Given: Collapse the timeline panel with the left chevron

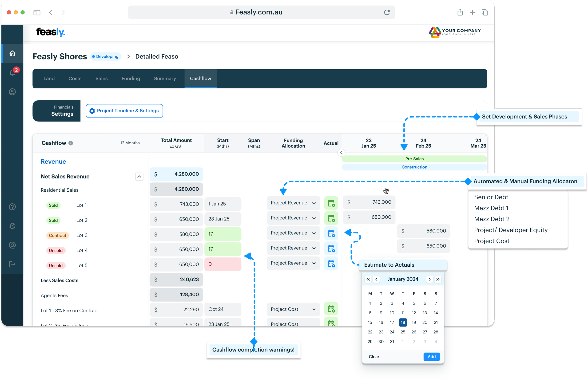Looking at the screenshot, I should [341, 153].
